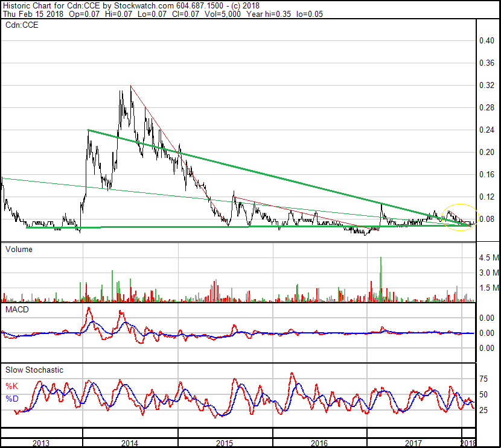Click the 'Vol=5,000' value in header
Viewport: 501px width, 448px height.
222,14
